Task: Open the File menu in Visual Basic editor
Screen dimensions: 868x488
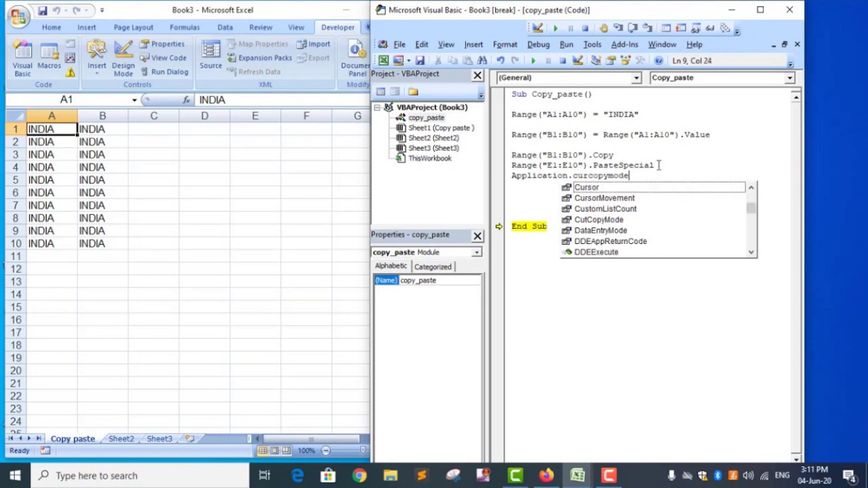Action: 399,45
